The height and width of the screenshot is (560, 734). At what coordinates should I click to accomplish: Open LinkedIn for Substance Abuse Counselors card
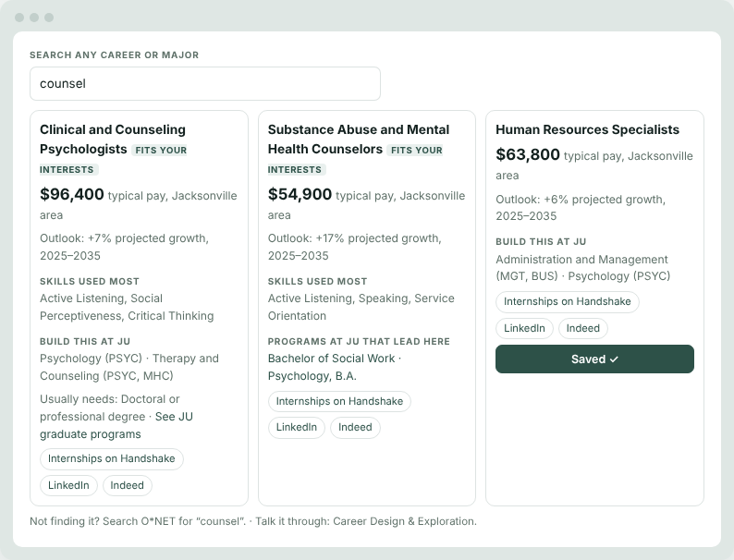point(297,427)
